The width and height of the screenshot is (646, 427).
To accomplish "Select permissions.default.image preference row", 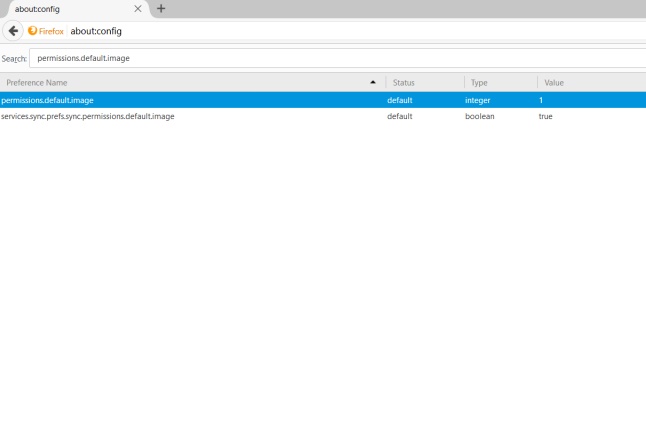I will [323, 100].
